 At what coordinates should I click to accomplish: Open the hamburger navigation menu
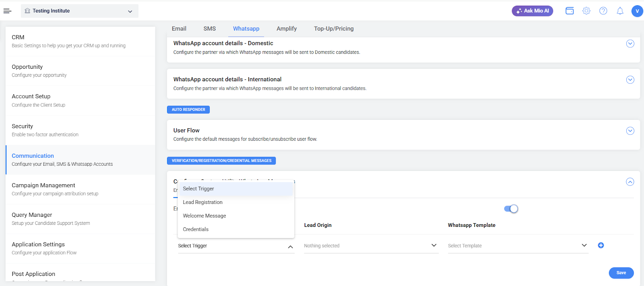point(7,11)
